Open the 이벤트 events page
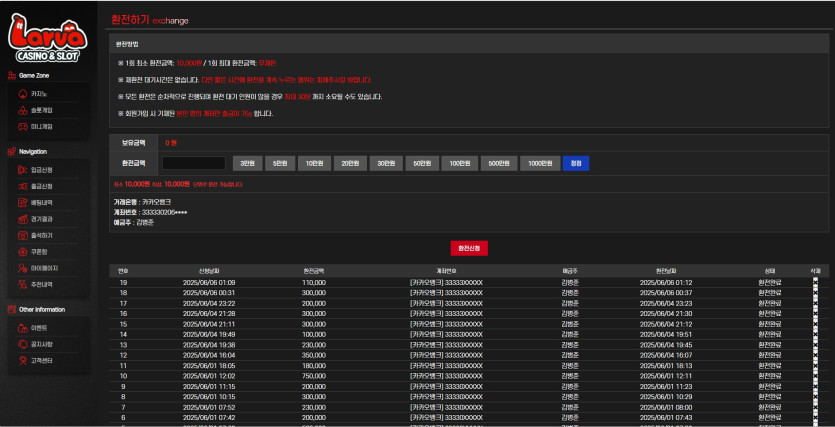The height and width of the screenshot is (427, 835). point(39,328)
